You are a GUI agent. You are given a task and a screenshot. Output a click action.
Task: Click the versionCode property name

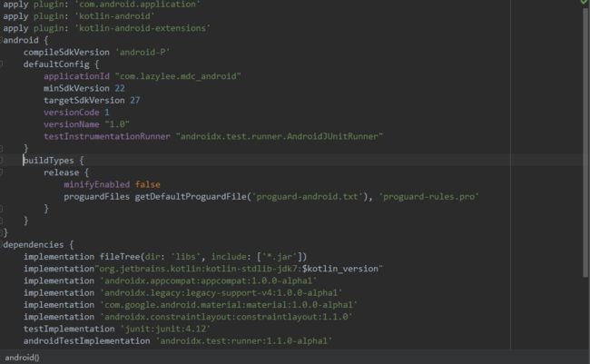click(x=72, y=113)
